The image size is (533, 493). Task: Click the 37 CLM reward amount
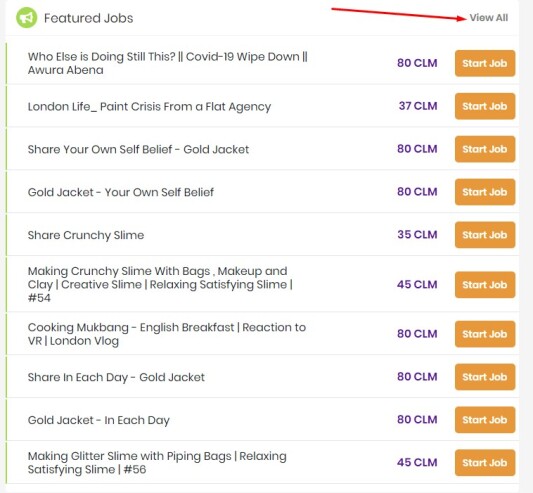[418, 106]
